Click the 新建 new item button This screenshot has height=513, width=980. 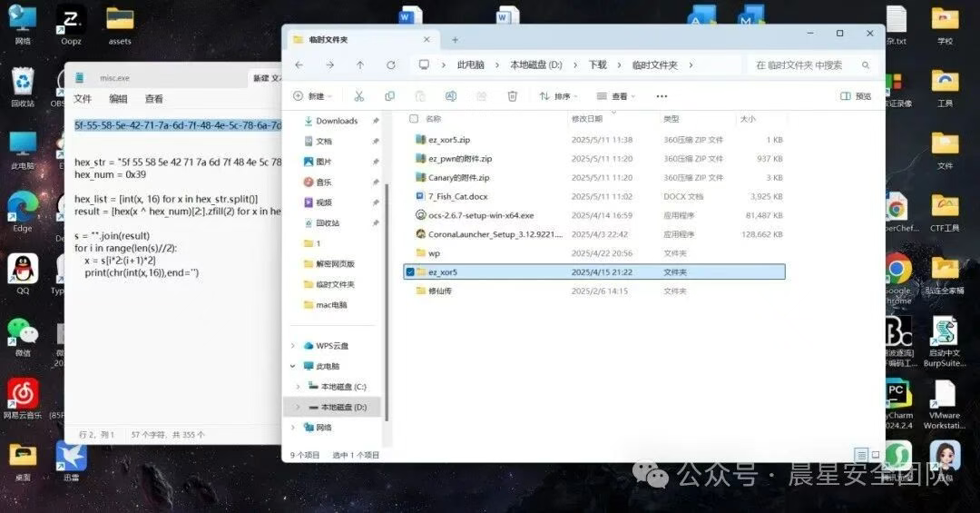pos(310,96)
